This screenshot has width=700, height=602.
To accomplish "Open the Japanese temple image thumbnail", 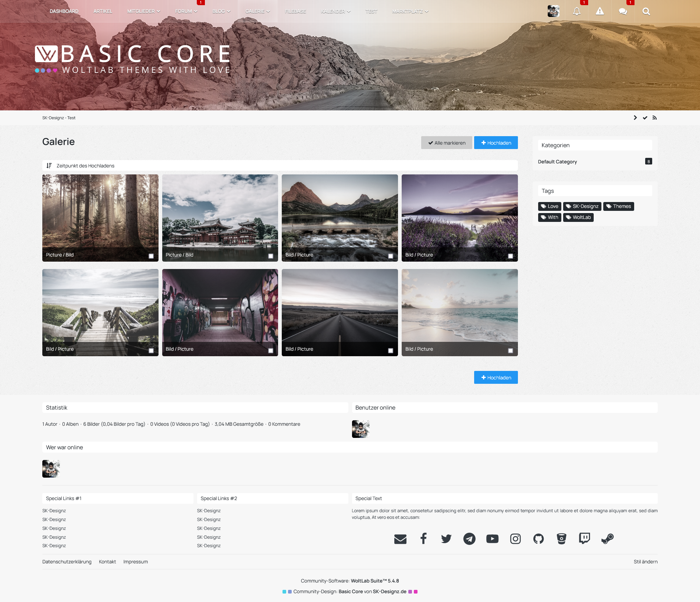I will (220, 213).
